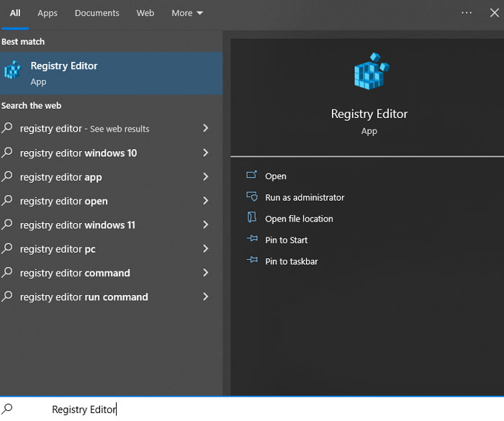Open the More filter dropdown
Screen dimensions: 504x421
click(187, 13)
